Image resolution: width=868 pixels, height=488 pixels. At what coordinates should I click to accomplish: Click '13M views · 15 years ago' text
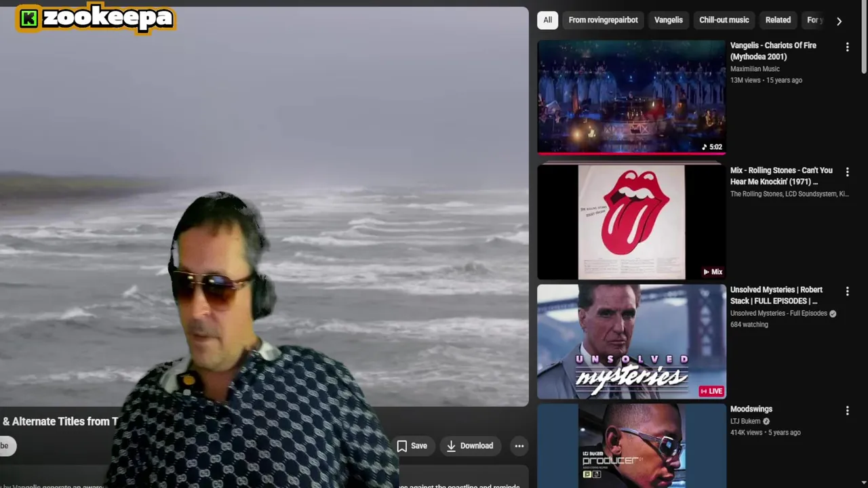[766, 81]
